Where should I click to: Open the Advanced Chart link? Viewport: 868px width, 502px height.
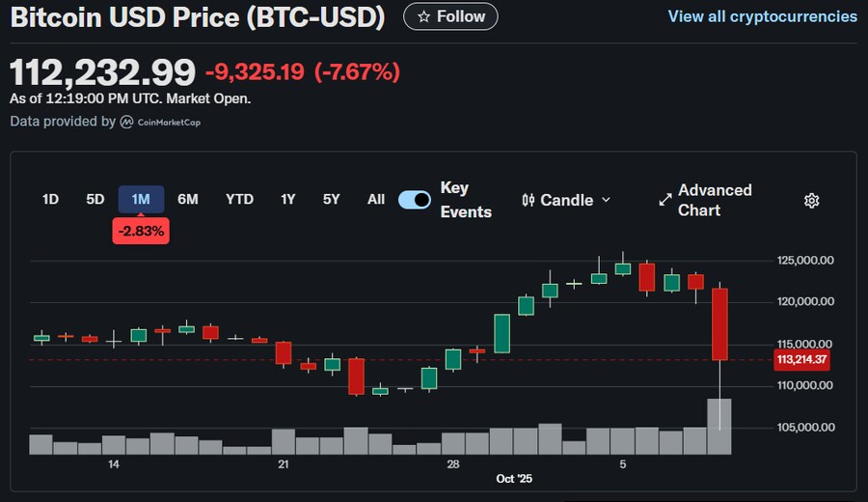[714, 200]
